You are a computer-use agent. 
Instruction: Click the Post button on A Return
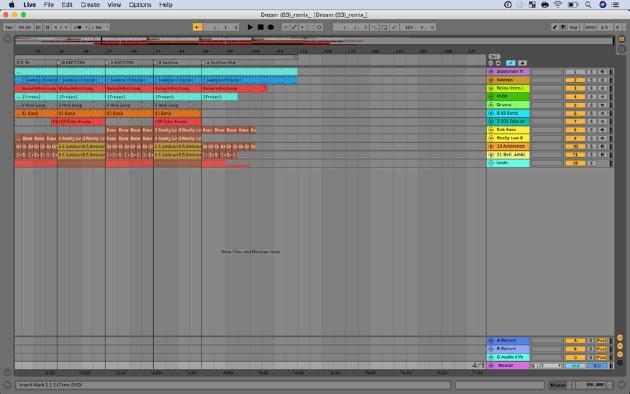(601, 341)
